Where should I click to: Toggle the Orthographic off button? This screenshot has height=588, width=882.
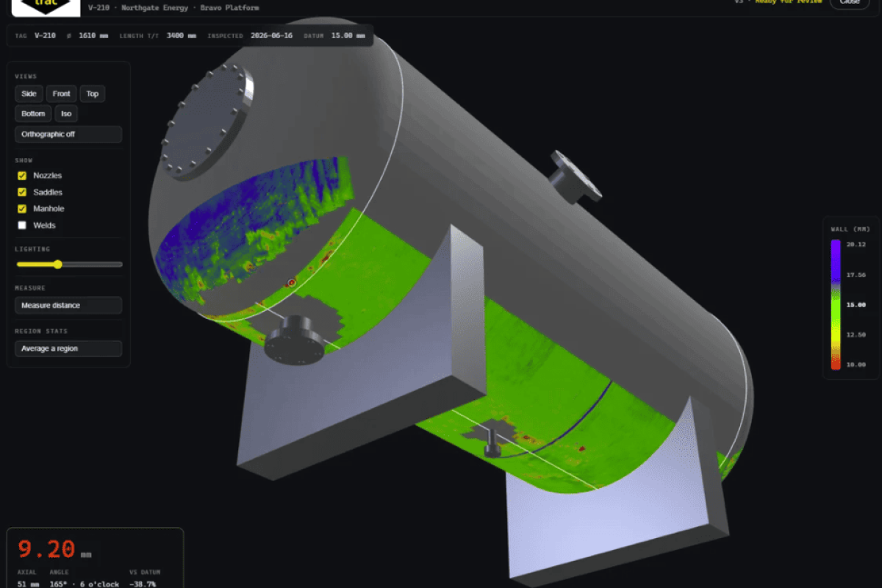point(68,135)
